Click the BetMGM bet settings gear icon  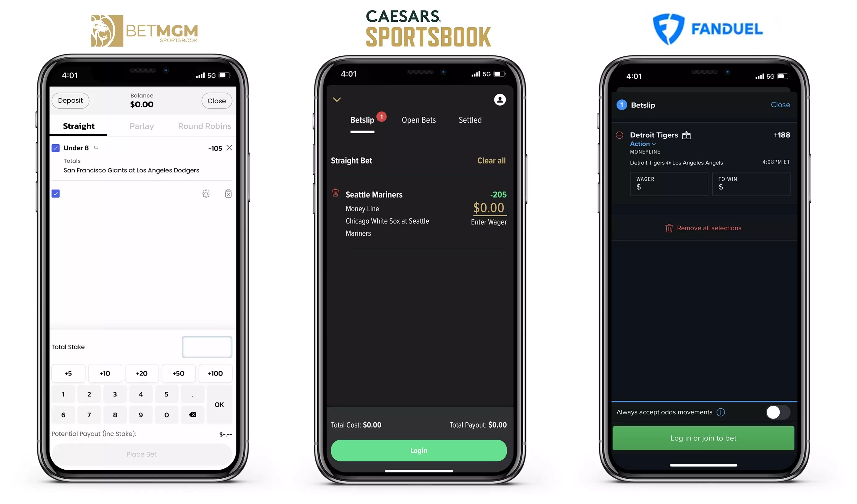206,193
